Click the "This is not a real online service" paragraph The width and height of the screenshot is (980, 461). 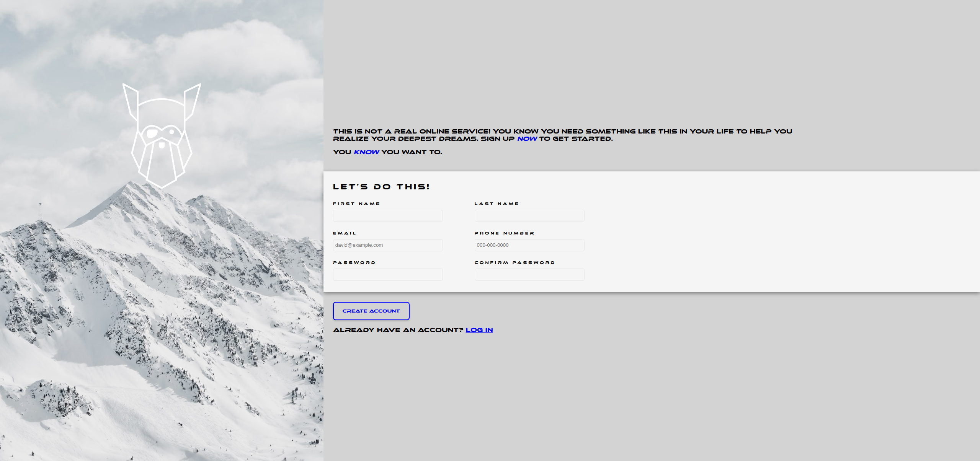pos(563,135)
